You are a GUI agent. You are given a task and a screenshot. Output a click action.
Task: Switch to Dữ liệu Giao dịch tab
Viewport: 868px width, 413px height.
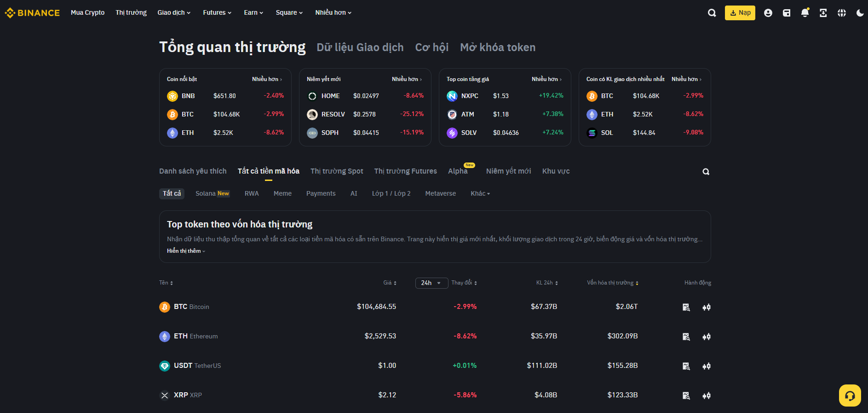360,47
